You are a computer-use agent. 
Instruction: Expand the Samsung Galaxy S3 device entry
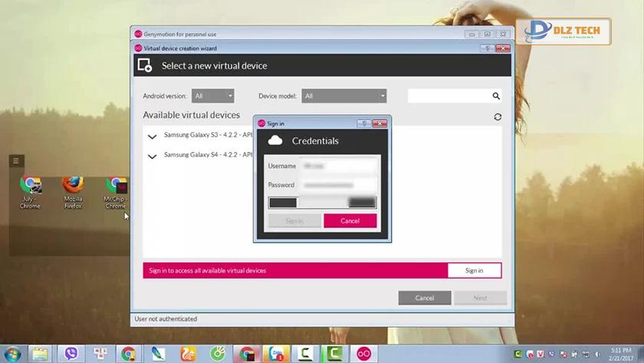pos(152,137)
